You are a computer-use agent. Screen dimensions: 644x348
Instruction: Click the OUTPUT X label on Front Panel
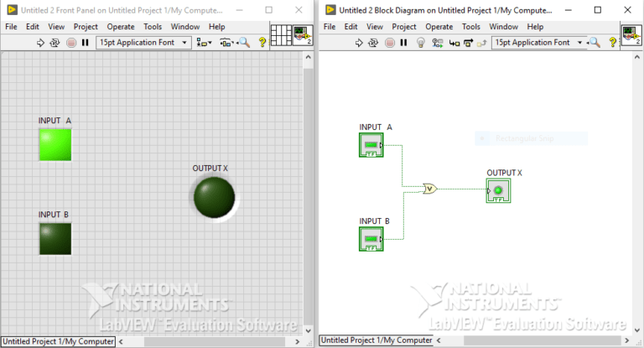tap(210, 169)
